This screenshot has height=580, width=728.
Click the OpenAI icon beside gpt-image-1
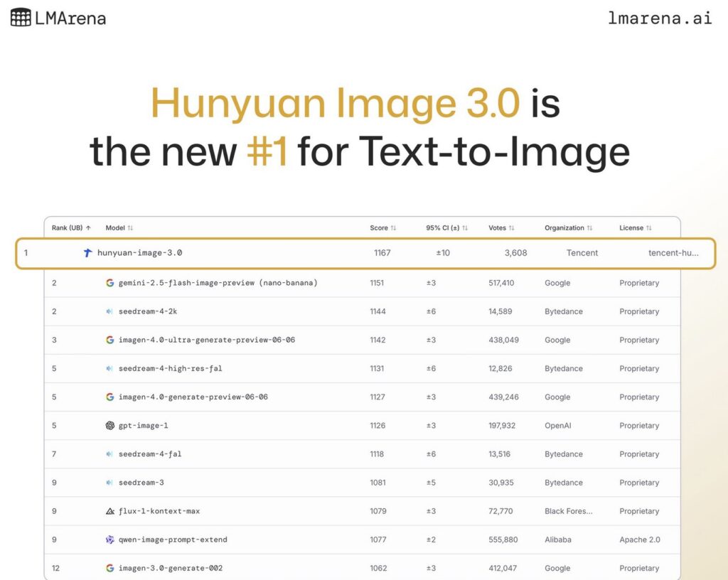[x=110, y=426]
